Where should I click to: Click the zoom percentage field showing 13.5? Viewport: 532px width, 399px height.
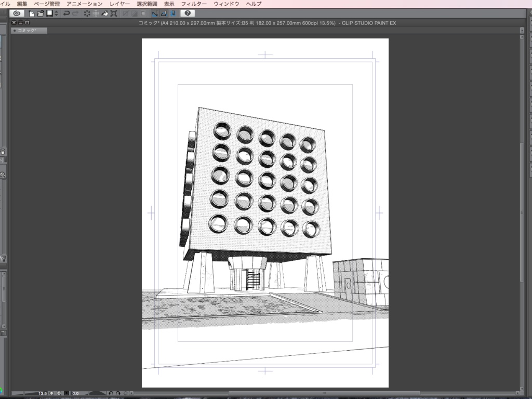coord(43,393)
